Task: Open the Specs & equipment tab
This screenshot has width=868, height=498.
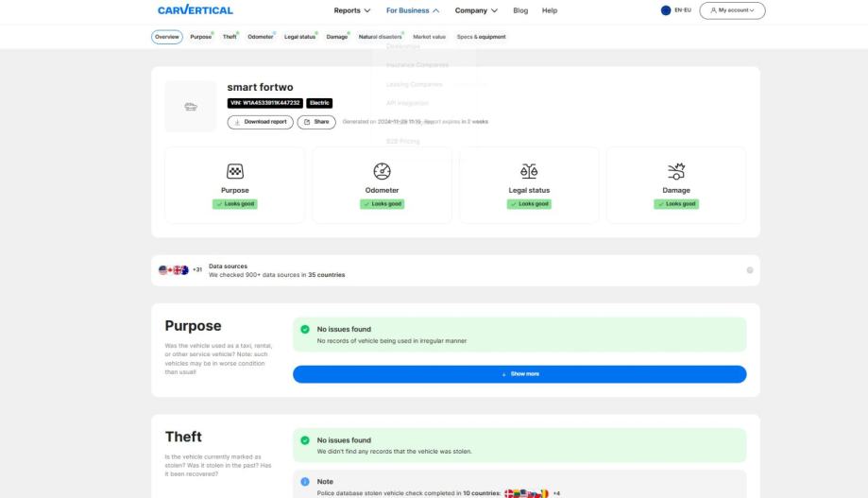Action: coord(481,37)
